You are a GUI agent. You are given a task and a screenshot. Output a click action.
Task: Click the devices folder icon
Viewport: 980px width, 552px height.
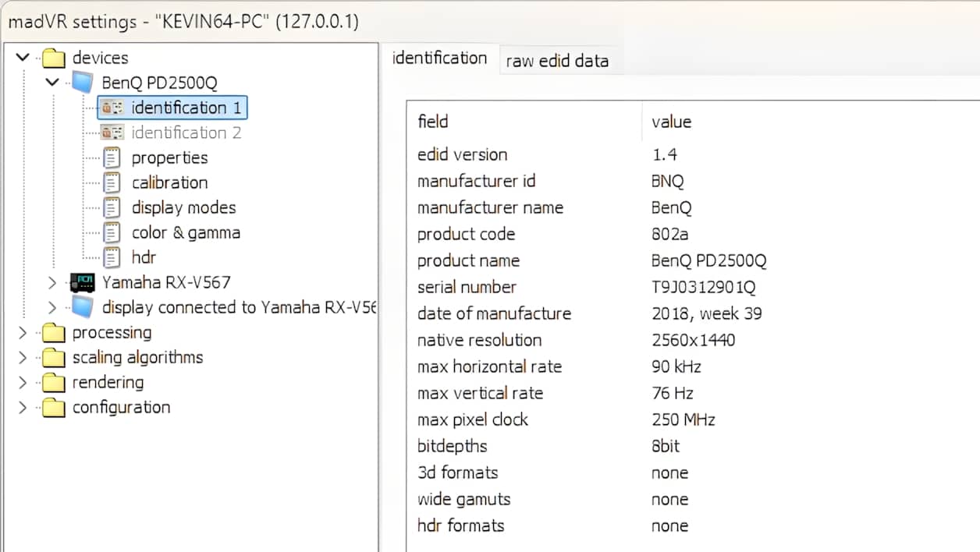(53, 58)
